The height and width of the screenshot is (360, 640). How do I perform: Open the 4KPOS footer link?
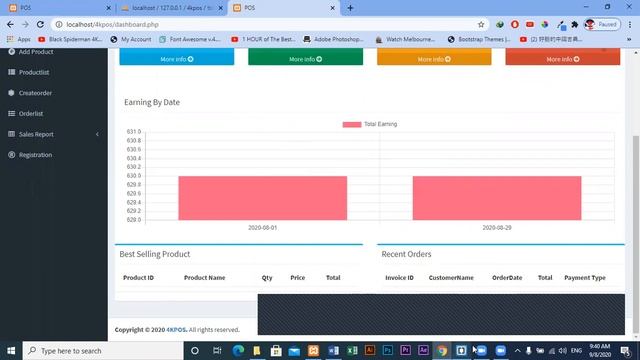(176, 330)
